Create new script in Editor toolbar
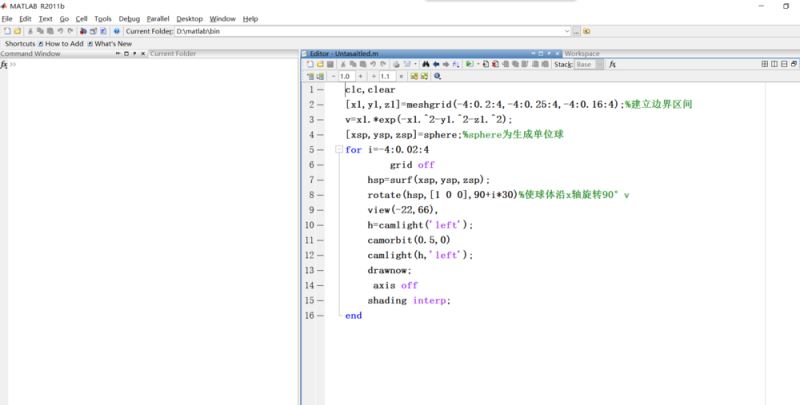 tap(309, 64)
